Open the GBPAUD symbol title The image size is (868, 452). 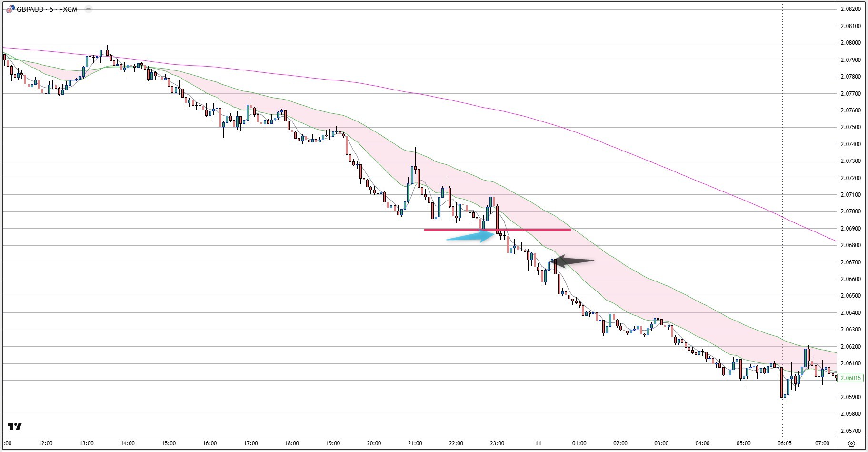click(47, 10)
